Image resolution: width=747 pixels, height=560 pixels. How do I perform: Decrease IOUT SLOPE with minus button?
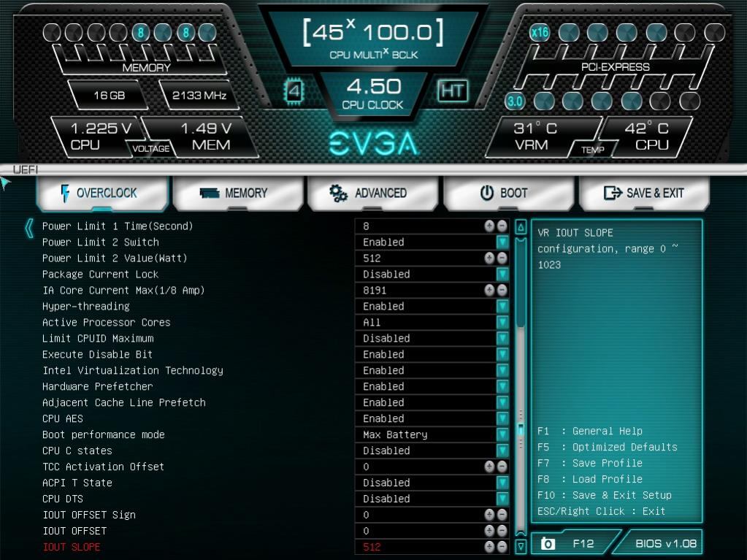tap(502, 547)
